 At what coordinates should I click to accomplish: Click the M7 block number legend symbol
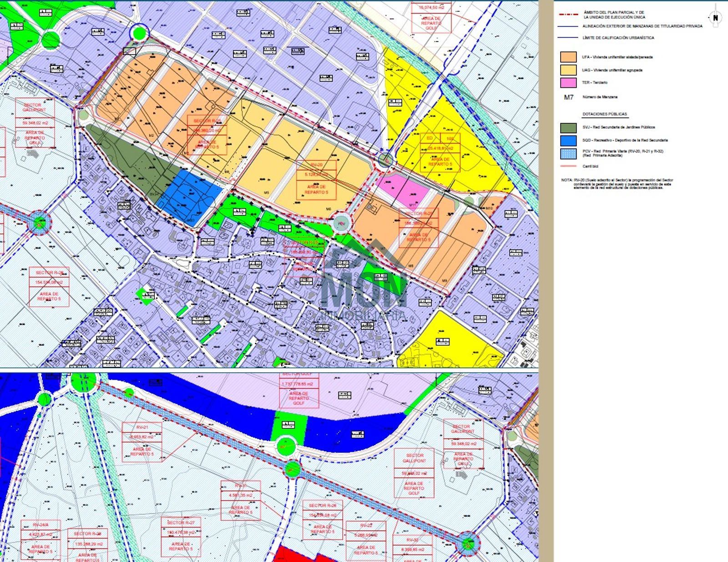(x=569, y=97)
